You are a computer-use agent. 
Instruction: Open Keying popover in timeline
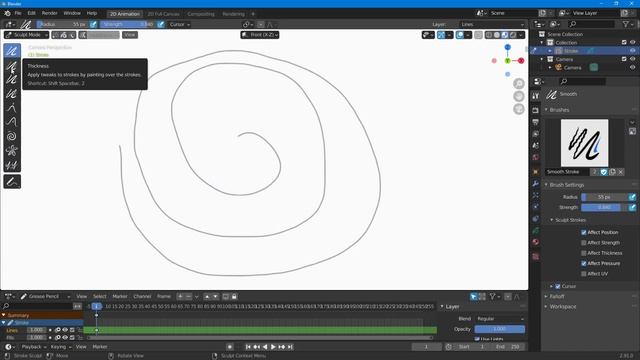[60, 347]
